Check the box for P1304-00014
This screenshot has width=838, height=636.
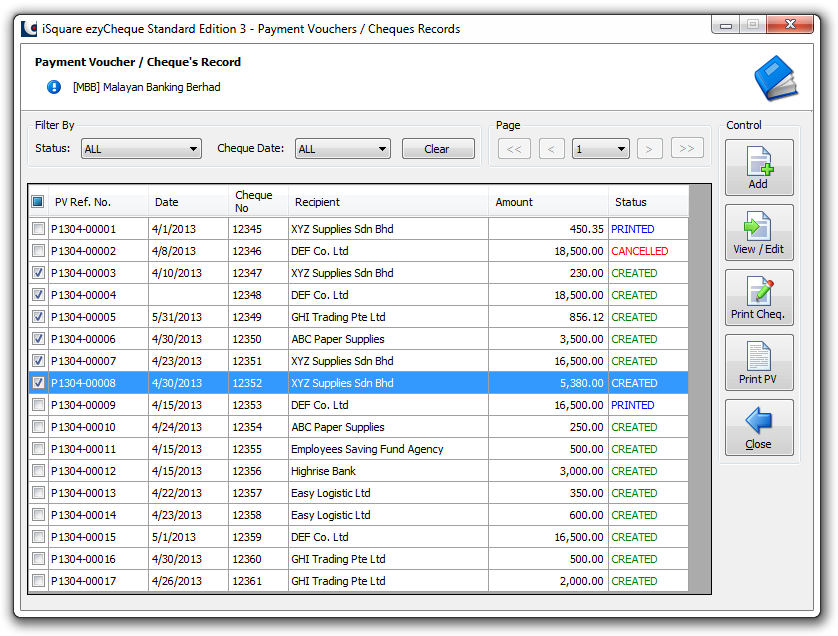(x=38, y=515)
